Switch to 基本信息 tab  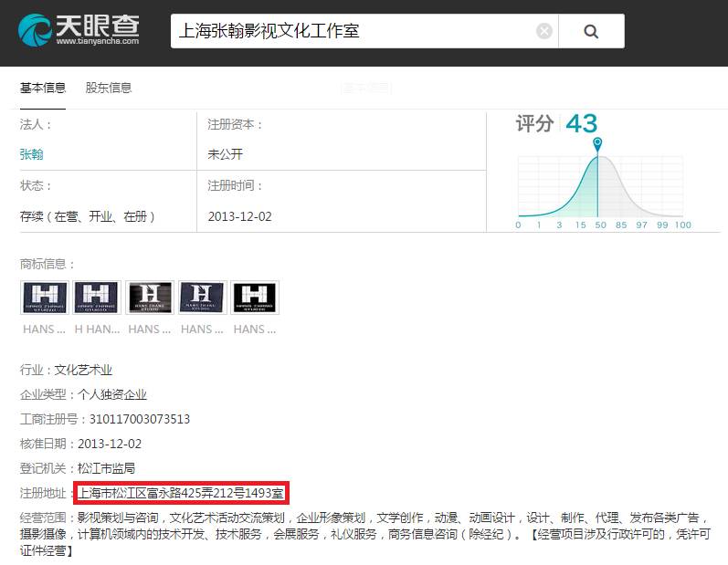pyautogui.click(x=43, y=88)
